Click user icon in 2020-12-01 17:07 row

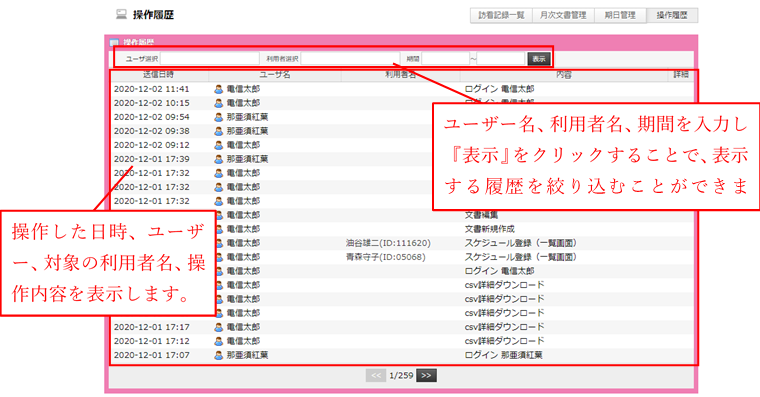(219, 355)
